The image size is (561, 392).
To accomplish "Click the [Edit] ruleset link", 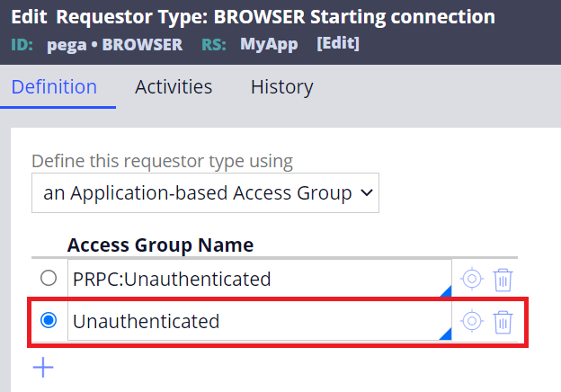I will click(x=338, y=44).
